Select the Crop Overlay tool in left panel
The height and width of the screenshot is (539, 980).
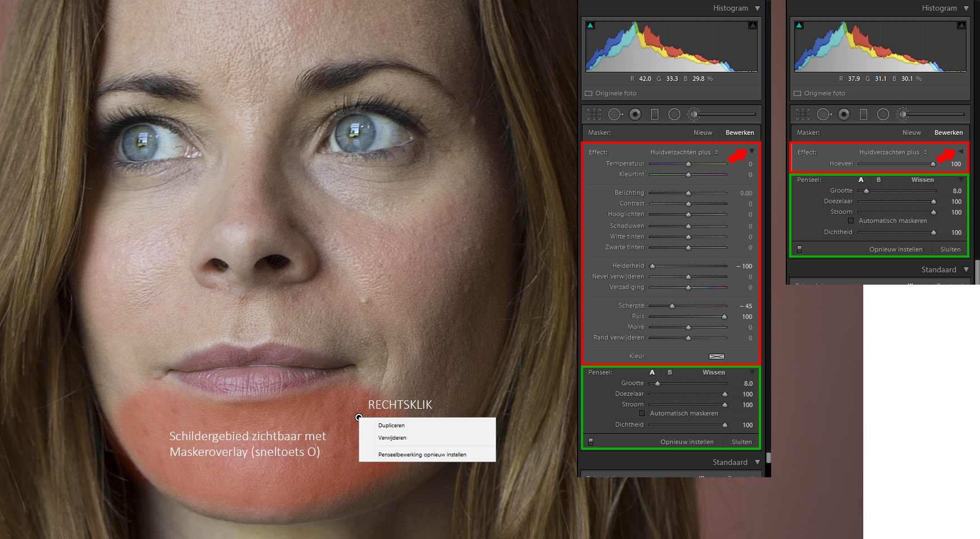[x=594, y=115]
